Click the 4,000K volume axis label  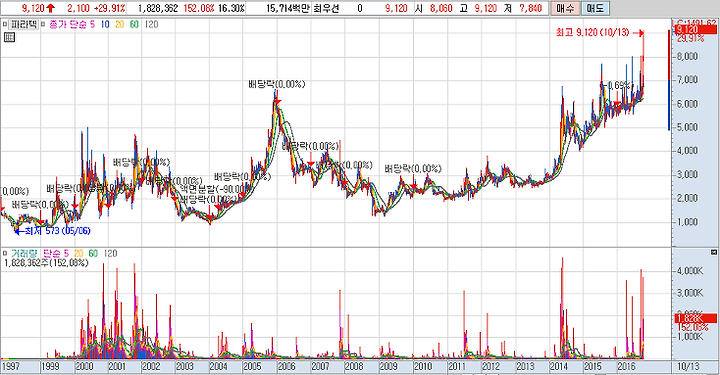click(x=690, y=271)
